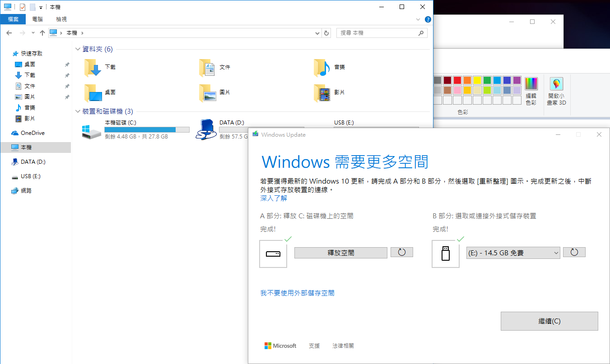Collapse the 資料夾 (6) group
This screenshot has height=364, width=610.
[x=78, y=49]
